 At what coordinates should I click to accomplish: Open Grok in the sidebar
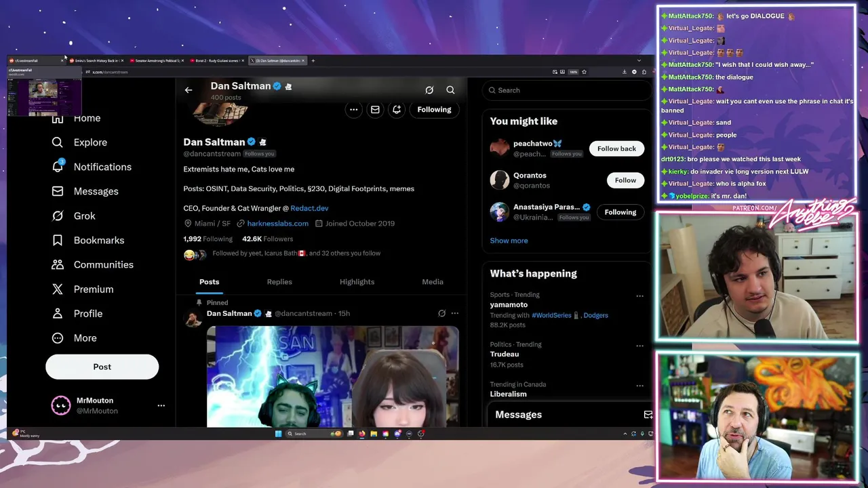(x=74, y=216)
